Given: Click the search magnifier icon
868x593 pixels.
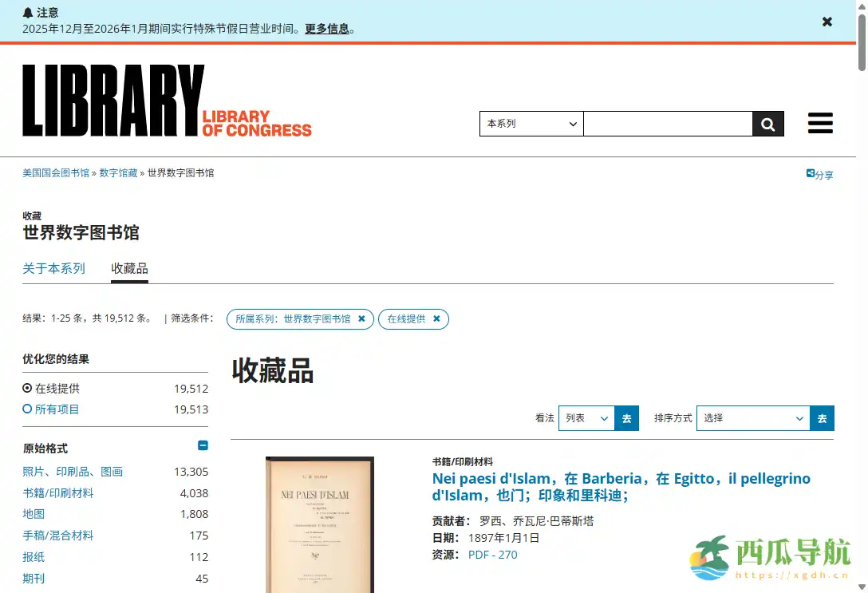Looking at the screenshot, I should coord(767,124).
